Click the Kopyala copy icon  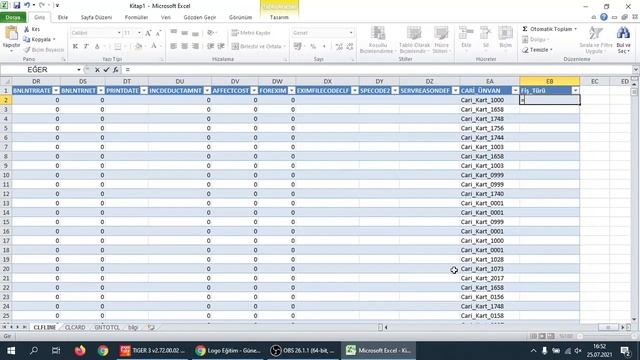27,40
